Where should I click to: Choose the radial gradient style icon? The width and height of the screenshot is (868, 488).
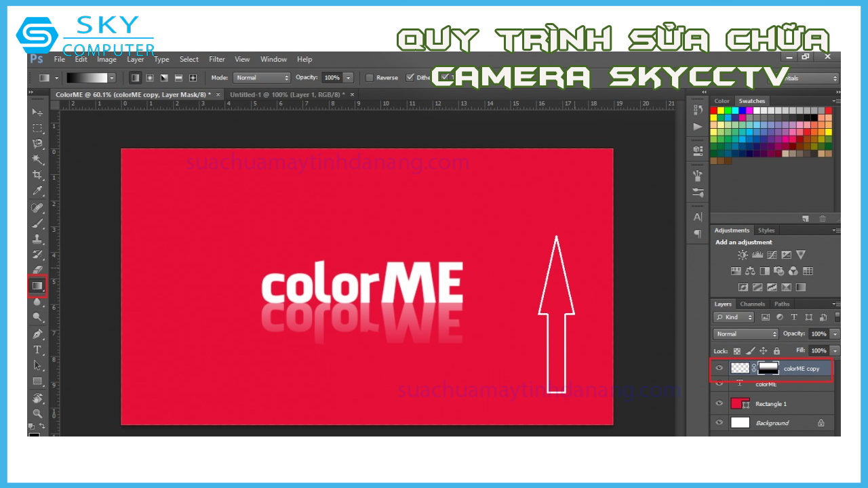[150, 78]
